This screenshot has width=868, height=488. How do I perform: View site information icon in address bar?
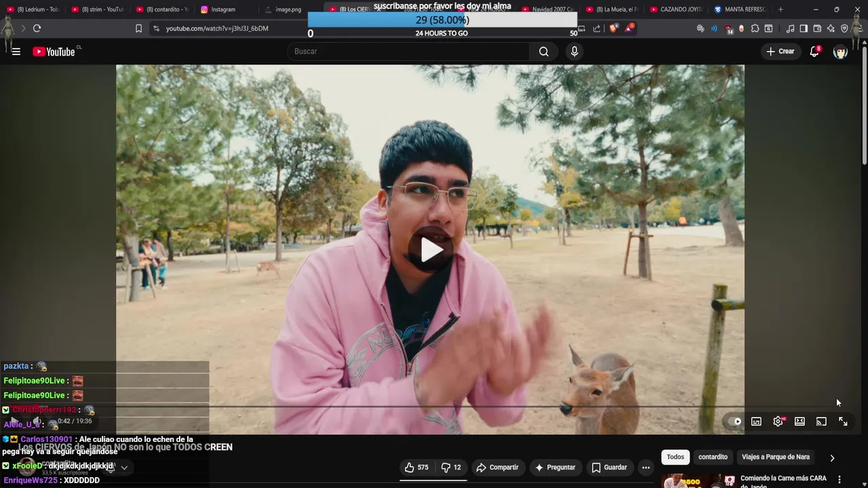pyautogui.click(x=156, y=28)
